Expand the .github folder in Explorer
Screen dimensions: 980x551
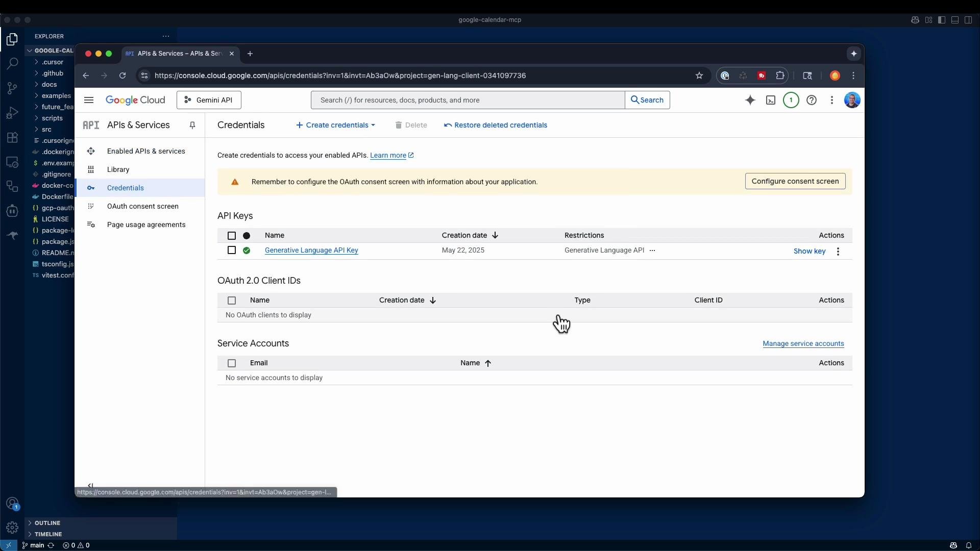(53, 73)
